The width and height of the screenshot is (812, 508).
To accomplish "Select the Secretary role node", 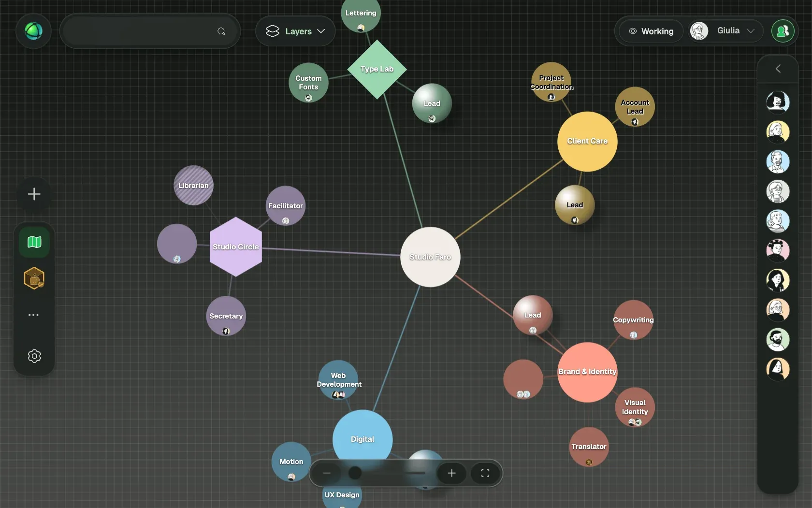I will (x=226, y=316).
